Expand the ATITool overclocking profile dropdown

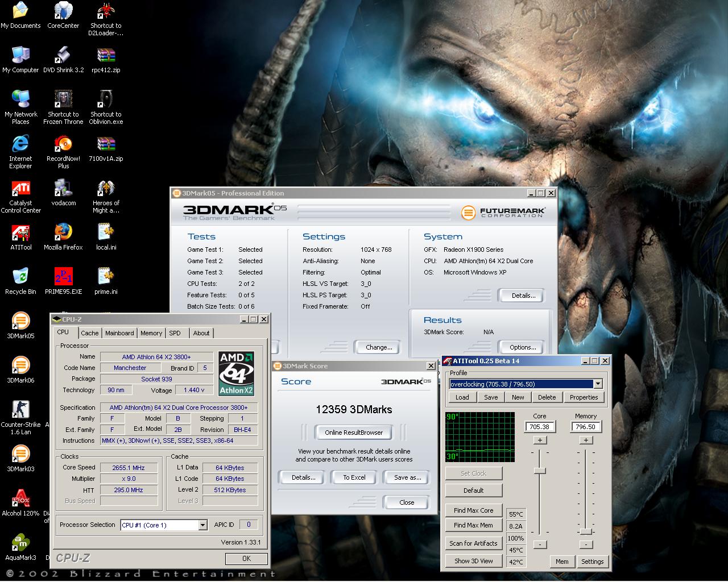point(598,384)
